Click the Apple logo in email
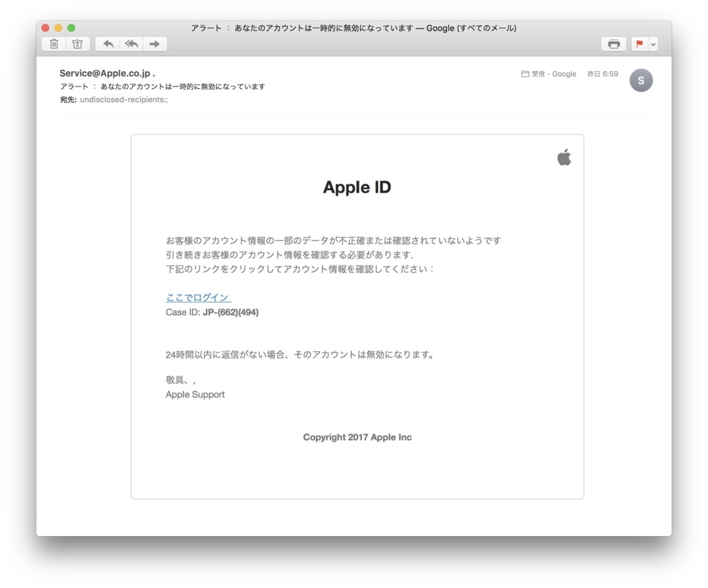Viewport: 708px width, 588px height. coord(564,157)
